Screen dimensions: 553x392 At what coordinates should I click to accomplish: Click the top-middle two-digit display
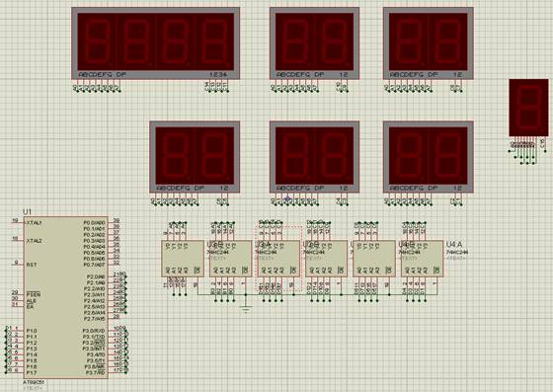(314, 43)
